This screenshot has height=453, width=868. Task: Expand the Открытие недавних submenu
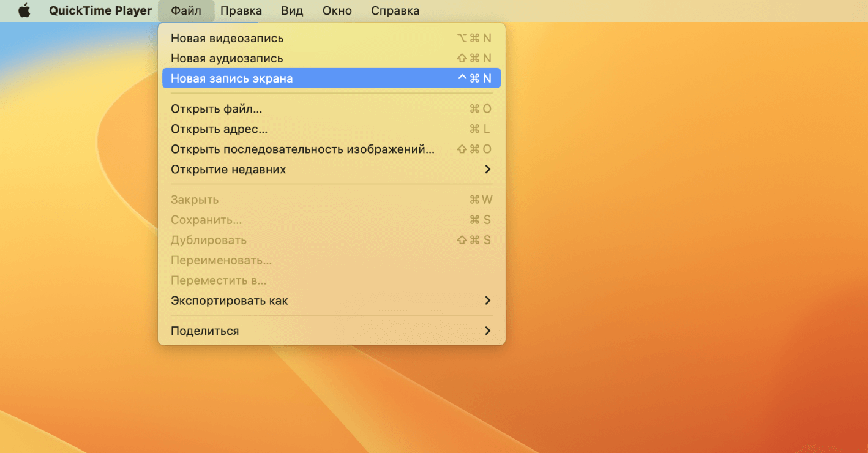coord(228,169)
